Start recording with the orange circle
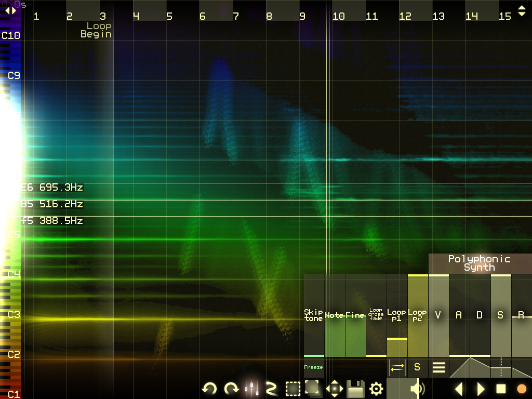This screenshot has height=399, width=532. click(522, 389)
